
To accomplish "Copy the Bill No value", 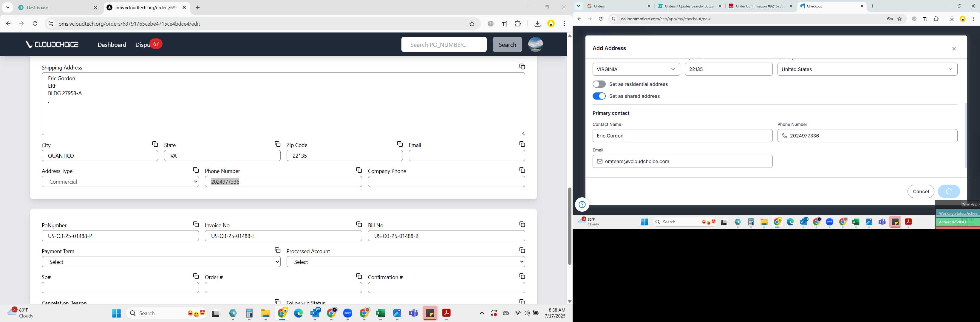I will click(x=522, y=224).
